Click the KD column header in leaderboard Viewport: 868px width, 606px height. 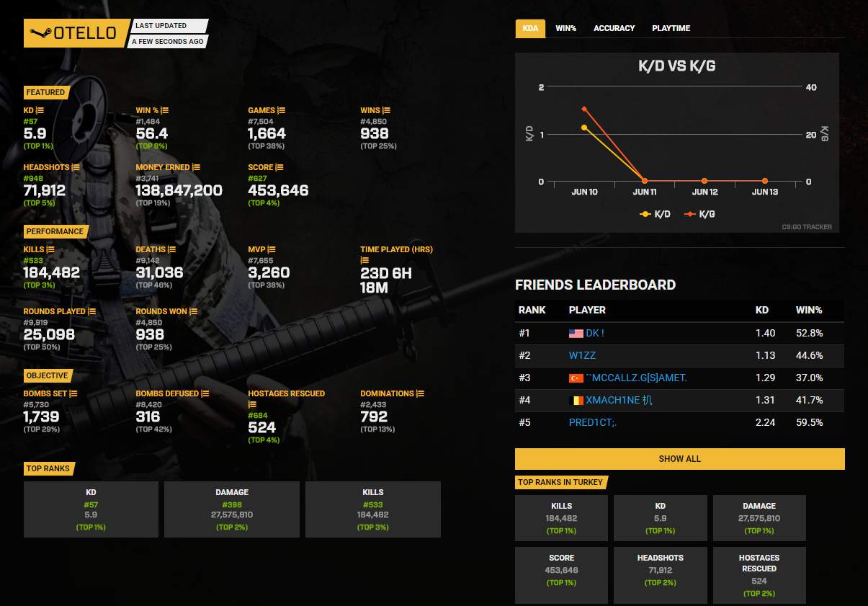click(x=762, y=310)
